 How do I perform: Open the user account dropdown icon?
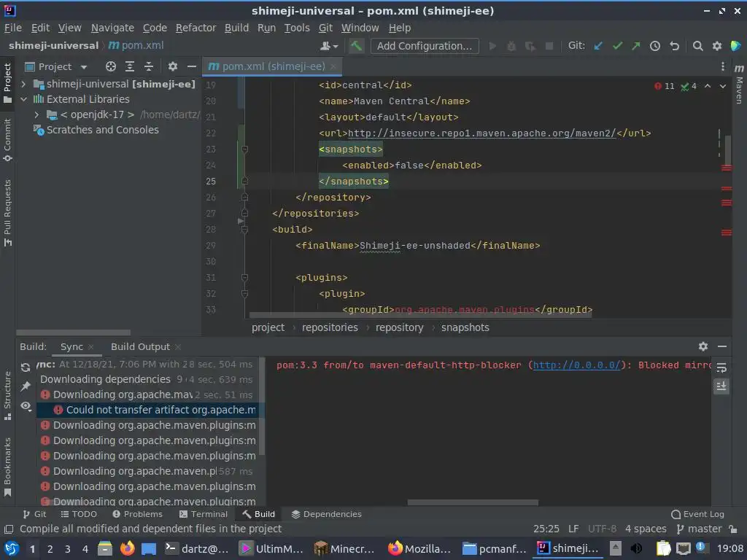[329, 46]
